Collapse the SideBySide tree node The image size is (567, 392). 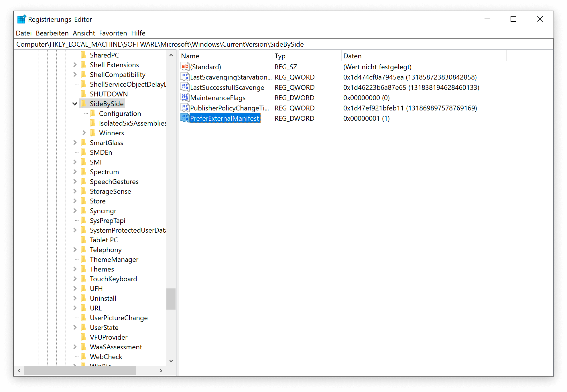click(x=74, y=104)
